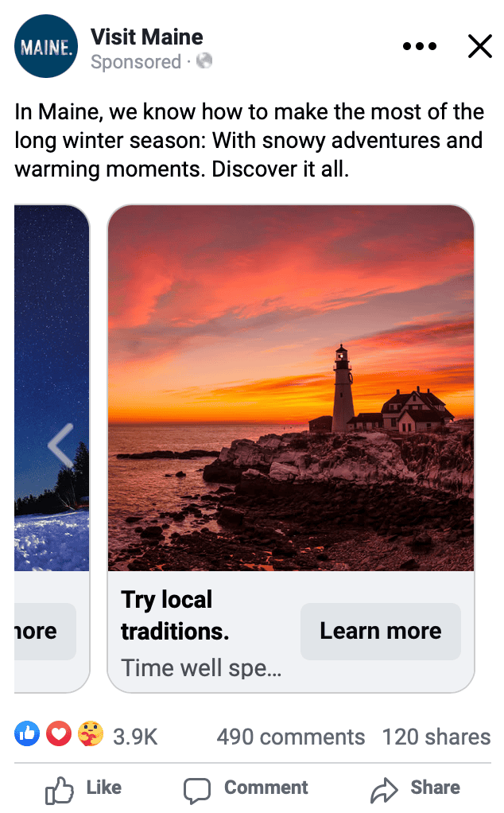Click the blue thumbs-up reaction icon
The height and width of the screenshot is (813, 504).
(x=27, y=733)
